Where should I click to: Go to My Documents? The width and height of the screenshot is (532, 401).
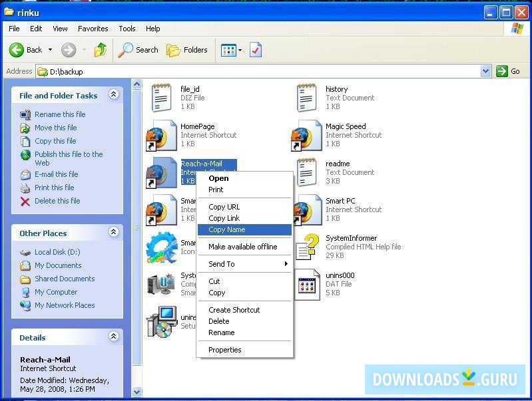coord(58,265)
